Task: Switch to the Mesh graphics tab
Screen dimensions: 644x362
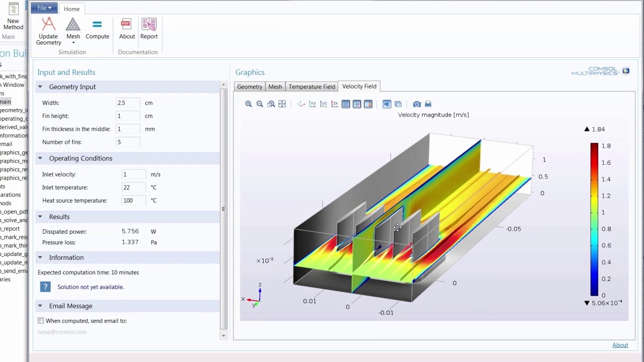Action: (x=275, y=86)
